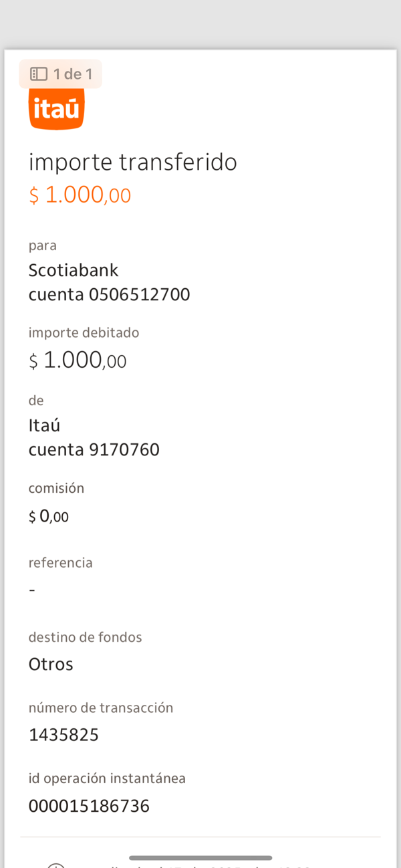
Task: Open the page thumbnails sidebar icon
Action: coord(39,74)
